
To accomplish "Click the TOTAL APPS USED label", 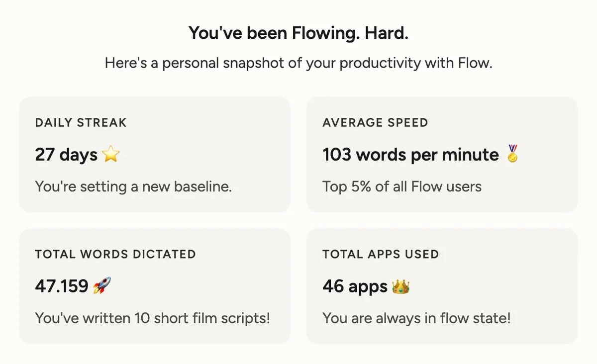I will (381, 254).
